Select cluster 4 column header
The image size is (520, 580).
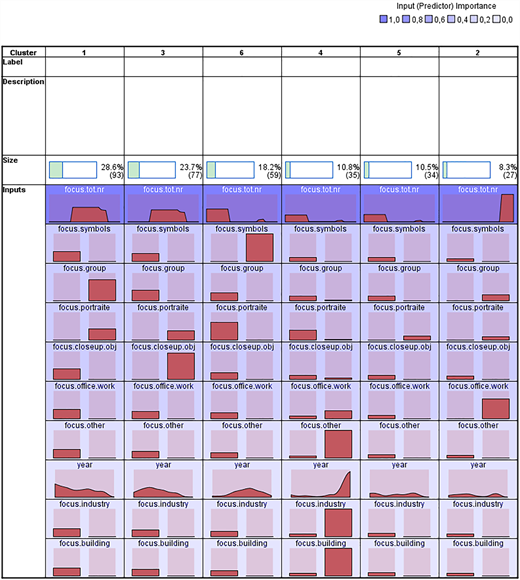[x=321, y=52]
